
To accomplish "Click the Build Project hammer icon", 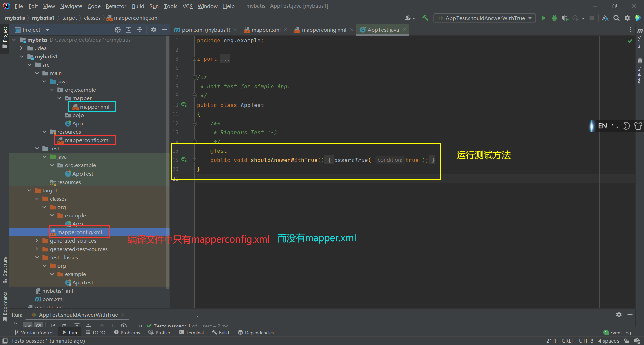I will click(425, 18).
